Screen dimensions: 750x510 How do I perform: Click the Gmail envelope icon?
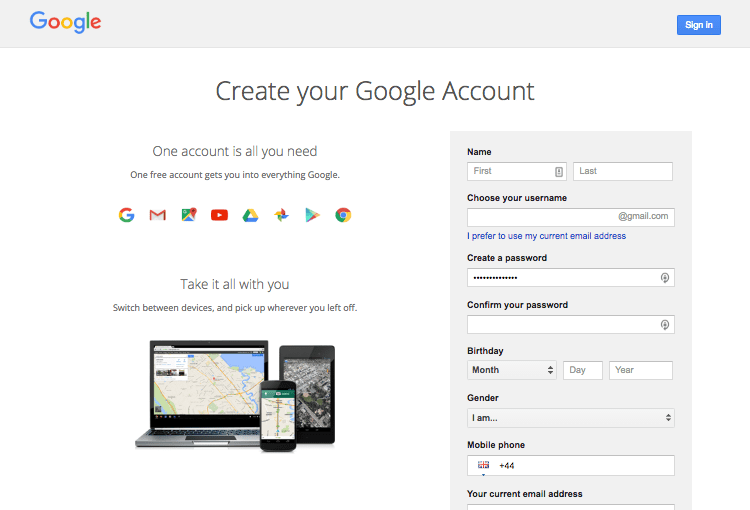pos(157,215)
